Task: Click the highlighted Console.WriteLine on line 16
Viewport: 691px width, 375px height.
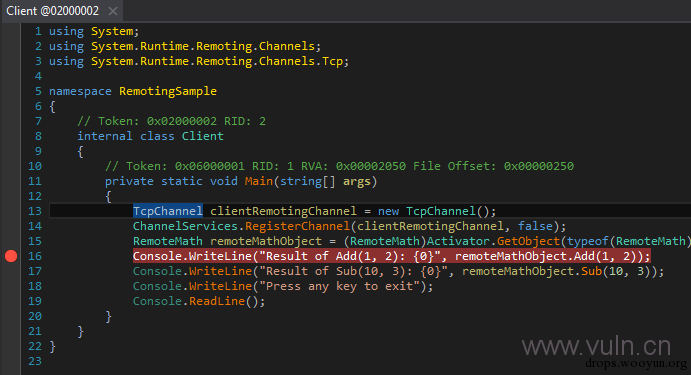Action: (193, 256)
